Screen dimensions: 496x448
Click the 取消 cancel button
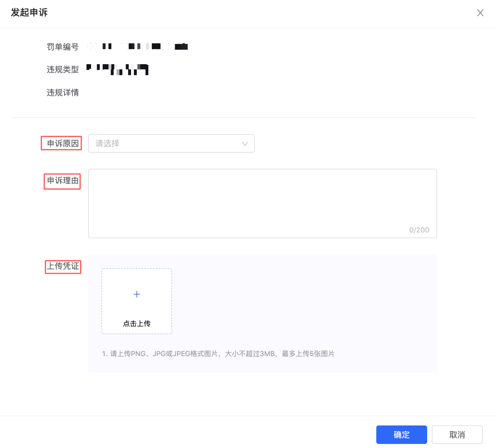[x=457, y=435]
